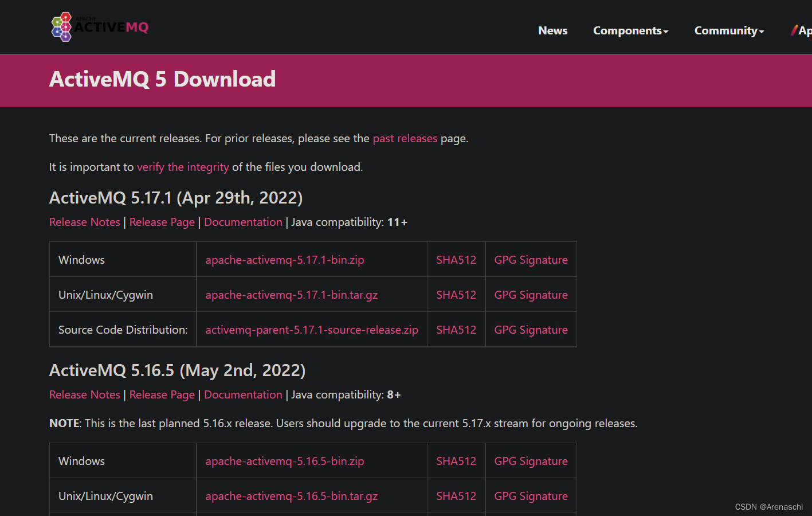Image resolution: width=812 pixels, height=516 pixels.
Task: Open SHA512 for 5.17.1 source release
Action: pyautogui.click(x=456, y=330)
